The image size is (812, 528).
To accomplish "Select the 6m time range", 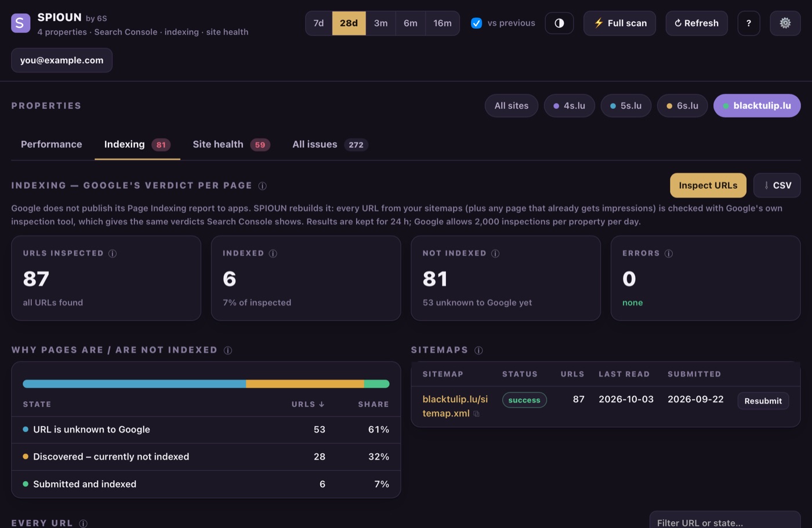I will (x=411, y=23).
